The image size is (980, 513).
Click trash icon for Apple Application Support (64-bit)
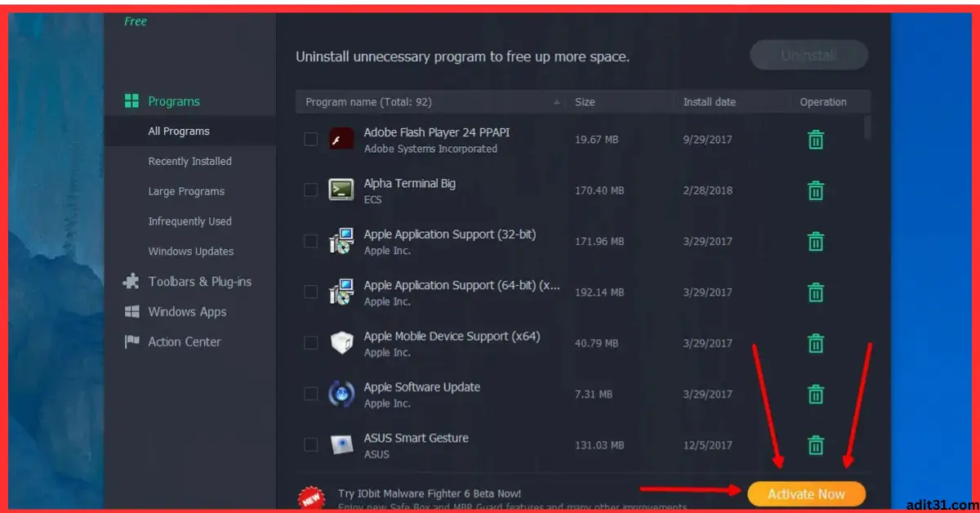(x=815, y=292)
